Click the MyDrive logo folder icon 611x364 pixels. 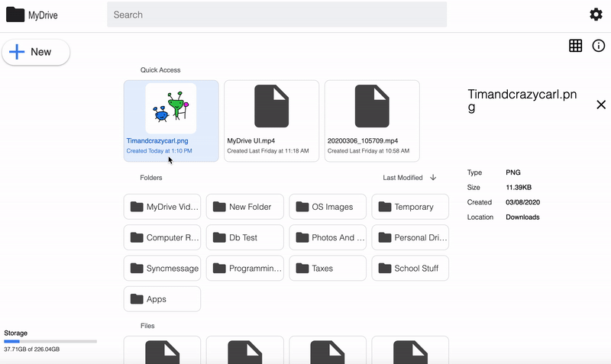pyautogui.click(x=15, y=14)
